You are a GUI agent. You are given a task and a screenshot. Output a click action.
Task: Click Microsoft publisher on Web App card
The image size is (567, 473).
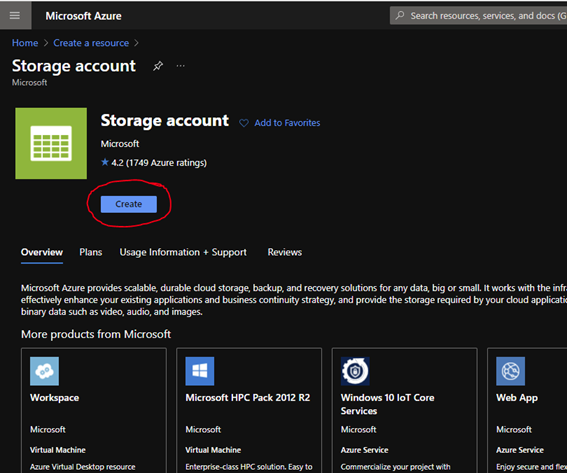[514, 430]
